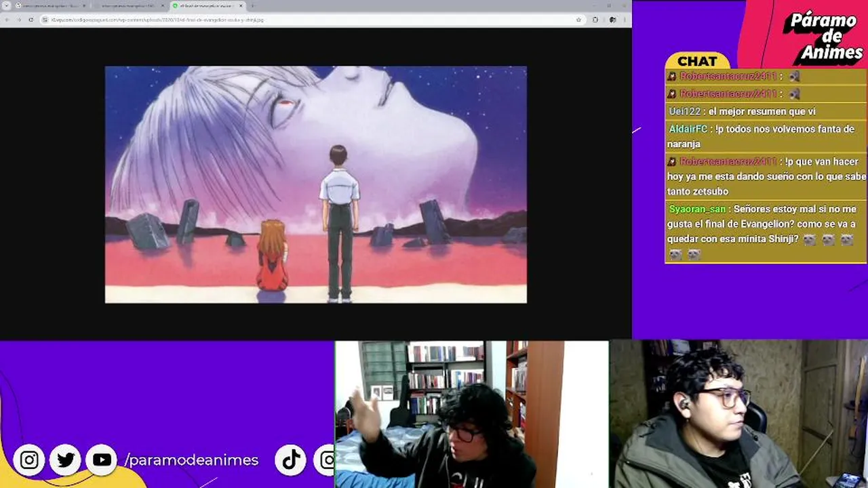Go back to the previous page
This screenshot has height=488, width=868.
click(x=7, y=20)
